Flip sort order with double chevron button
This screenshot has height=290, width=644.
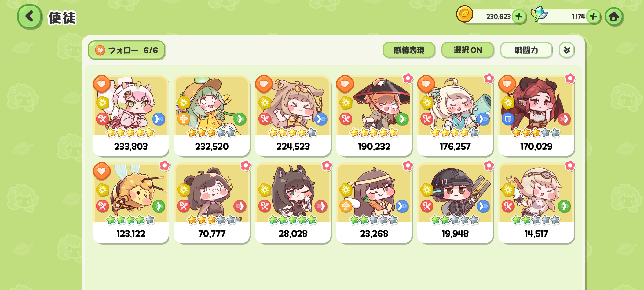click(567, 50)
